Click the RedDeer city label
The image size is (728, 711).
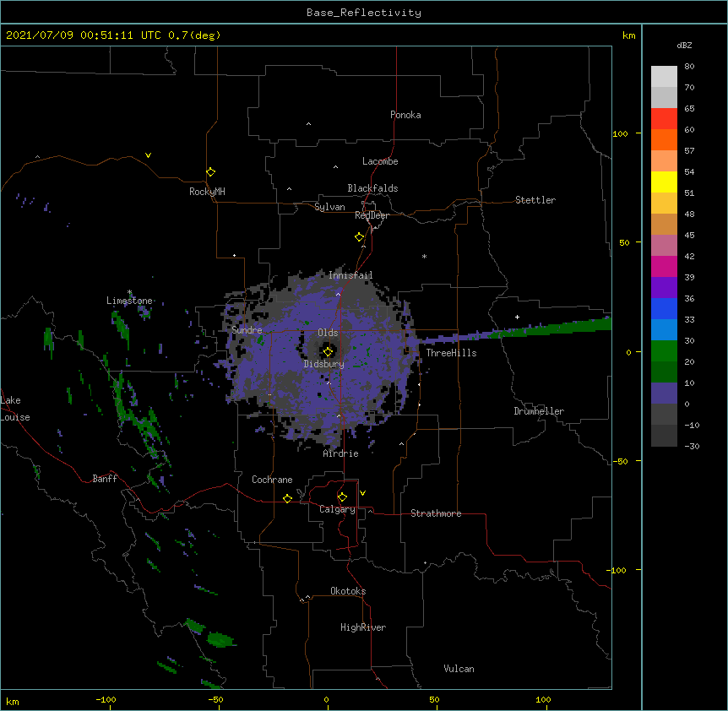tap(372, 215)
